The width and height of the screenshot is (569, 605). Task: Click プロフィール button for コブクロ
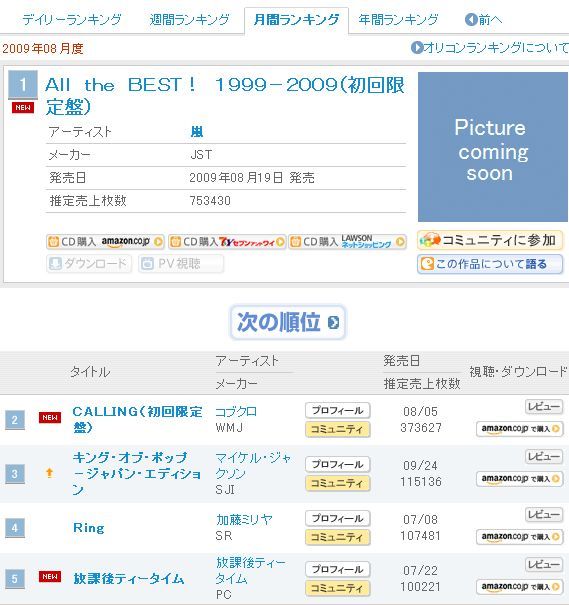click(x=338, y=411)
